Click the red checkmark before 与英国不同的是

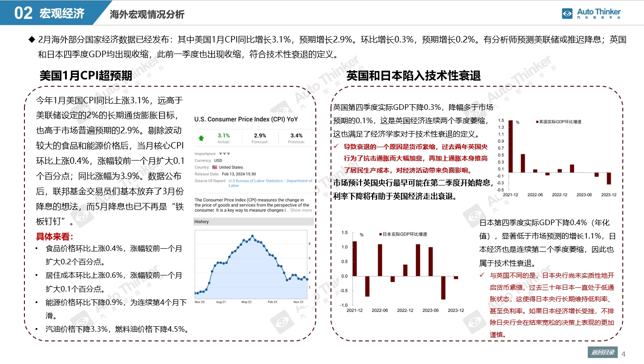pyautogui.click(x=482, y=275)
